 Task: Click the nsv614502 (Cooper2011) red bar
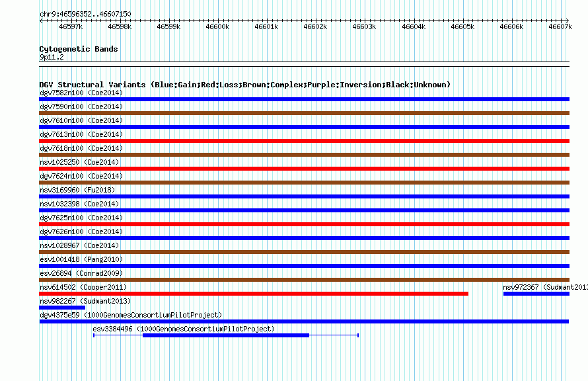254,294
